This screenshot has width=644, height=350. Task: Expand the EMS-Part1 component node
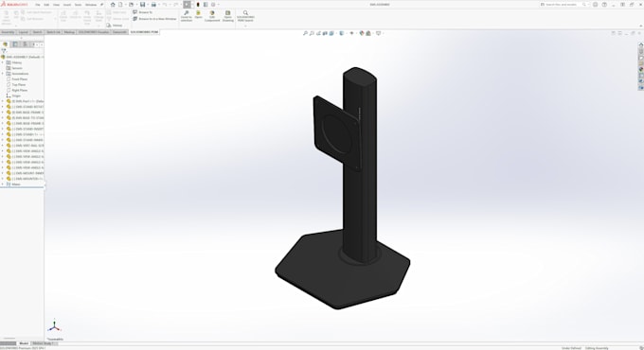coord(3,101)
